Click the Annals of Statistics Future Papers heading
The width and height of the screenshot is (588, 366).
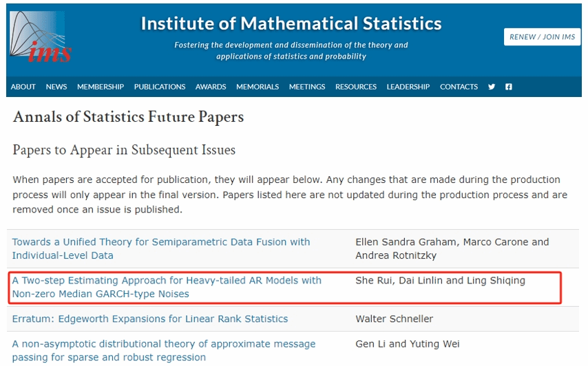click(x=129, y=117)
